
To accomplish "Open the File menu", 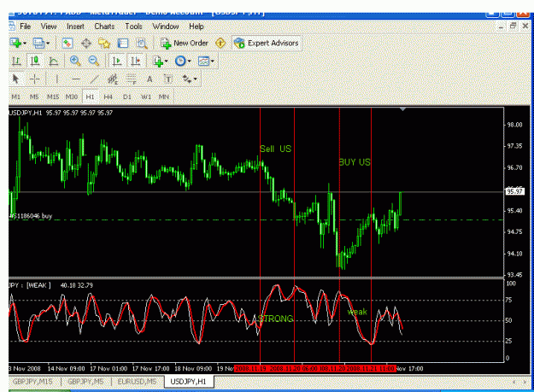I will tap(25, 26).
